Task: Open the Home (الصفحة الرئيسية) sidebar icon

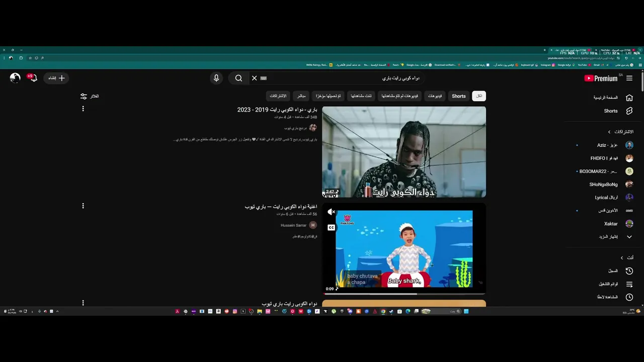Action: click(629, 98)
